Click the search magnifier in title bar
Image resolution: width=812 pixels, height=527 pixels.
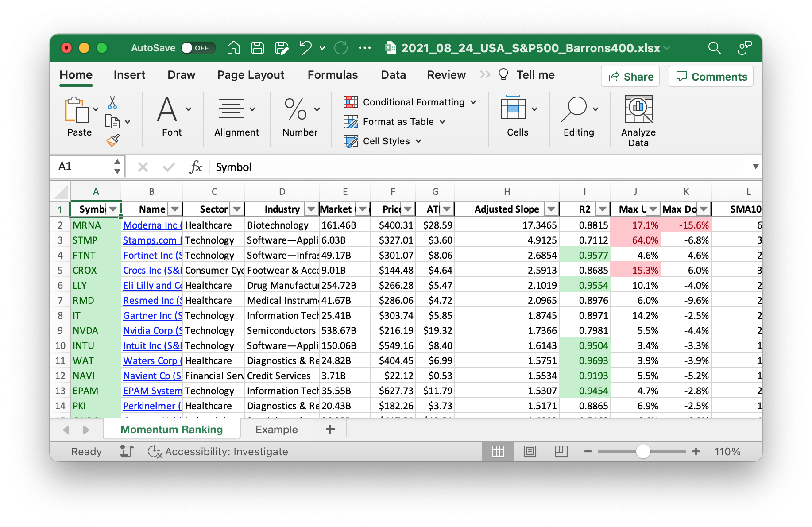tap(714, 48)
